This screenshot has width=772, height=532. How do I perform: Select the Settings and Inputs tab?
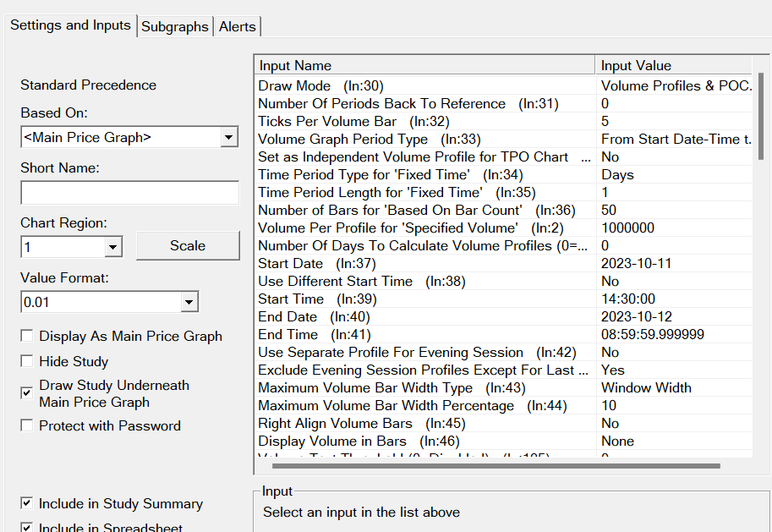(x=70, y=25)
